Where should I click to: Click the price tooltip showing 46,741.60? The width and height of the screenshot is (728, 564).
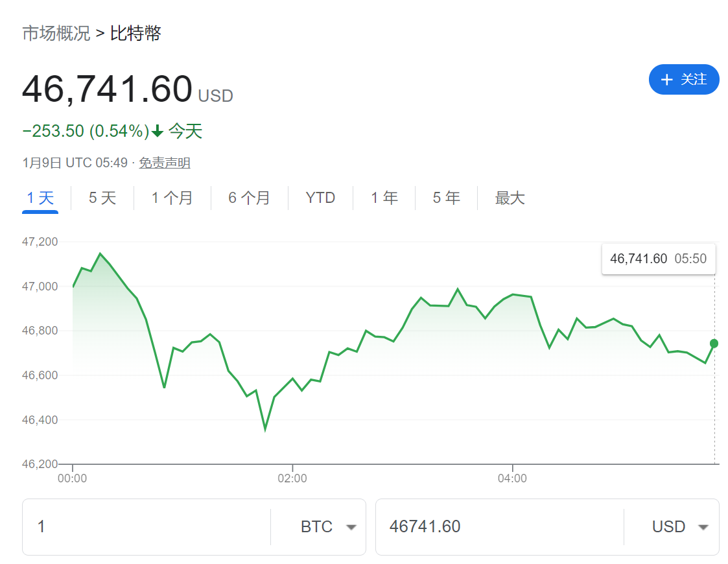[x=658, y=258]
